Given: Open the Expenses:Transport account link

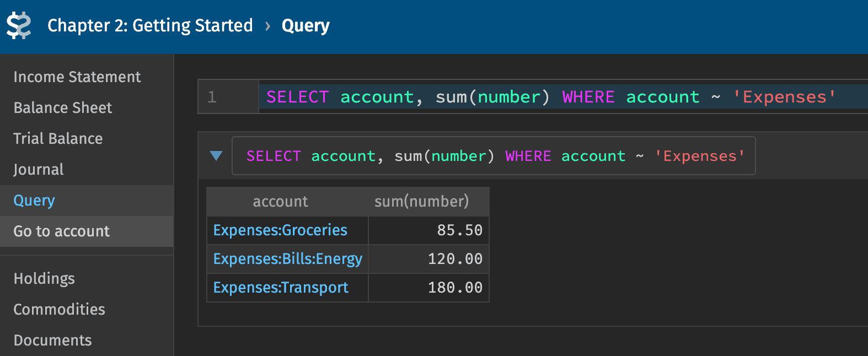Looking at the screenshot, I should pyautogui.click(x=281, y=287).
